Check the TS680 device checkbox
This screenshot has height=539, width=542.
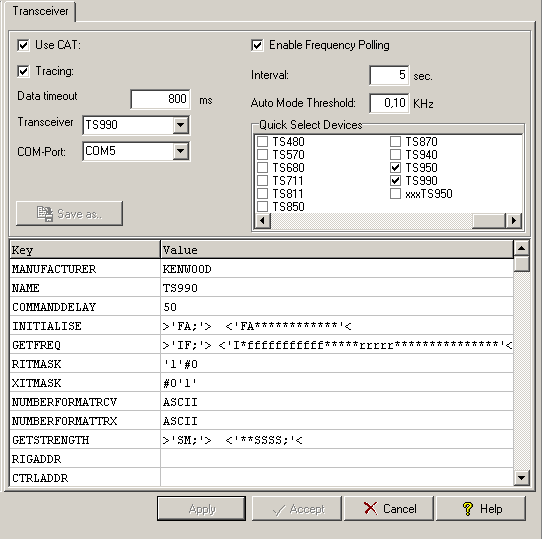262,167
